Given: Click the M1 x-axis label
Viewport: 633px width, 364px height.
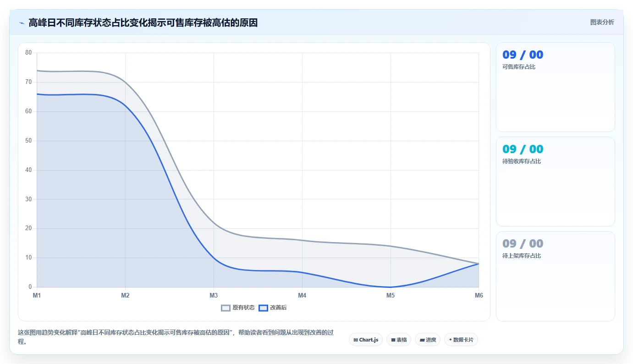Looking at the screenshot, I should pyautogui.click(x=37, y=295).
